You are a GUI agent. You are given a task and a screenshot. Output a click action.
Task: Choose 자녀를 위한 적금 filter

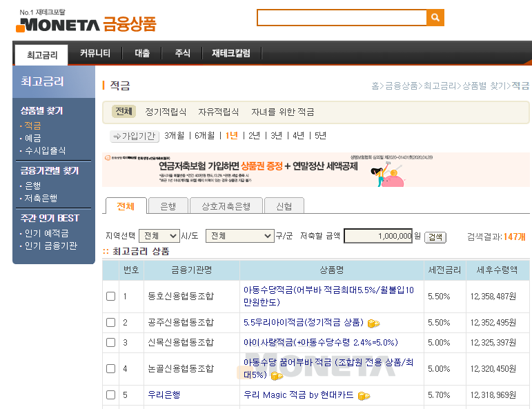pyautogui.click(x=283, y=112)
